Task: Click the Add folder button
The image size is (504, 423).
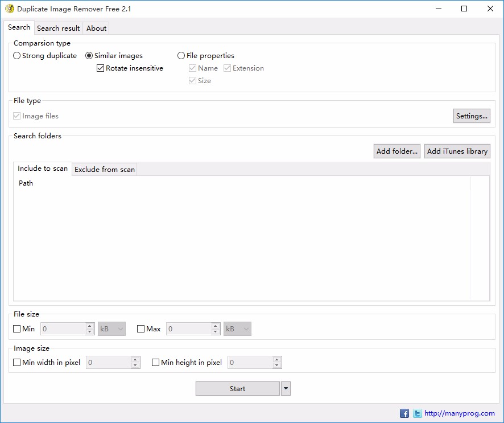Action: [396, 151]
